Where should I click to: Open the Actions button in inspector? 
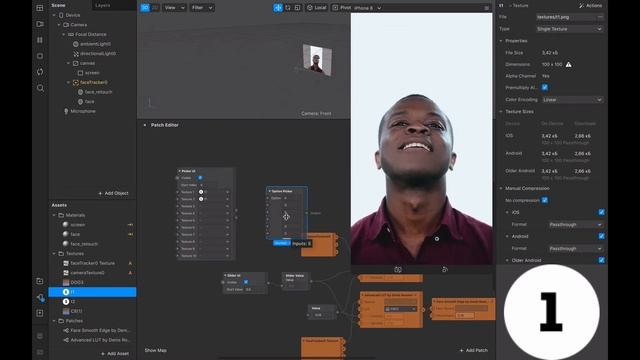(x=591, y=5)
